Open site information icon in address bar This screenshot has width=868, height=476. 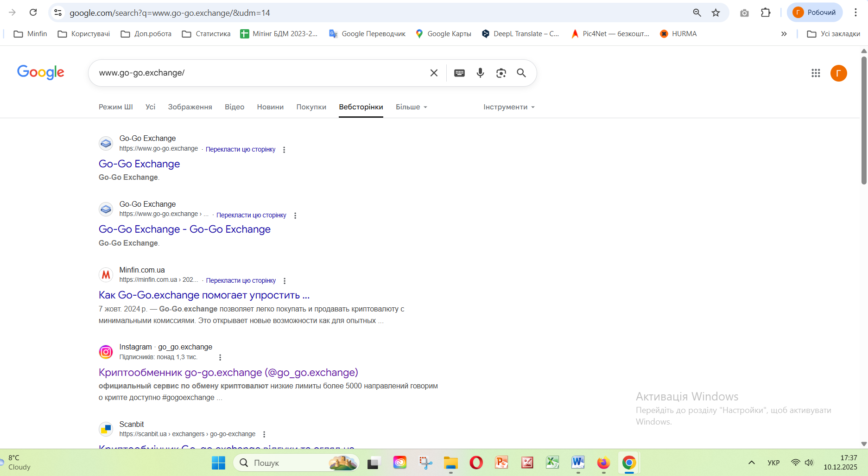point(58,13)
